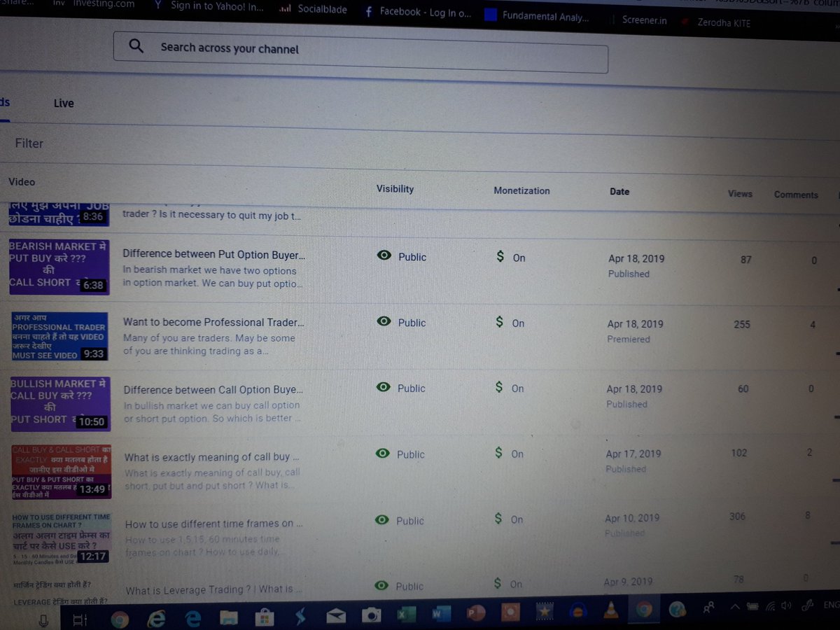
Task: Click eye icon for Difference between Put Option Buyer
Action: [384, 255]
